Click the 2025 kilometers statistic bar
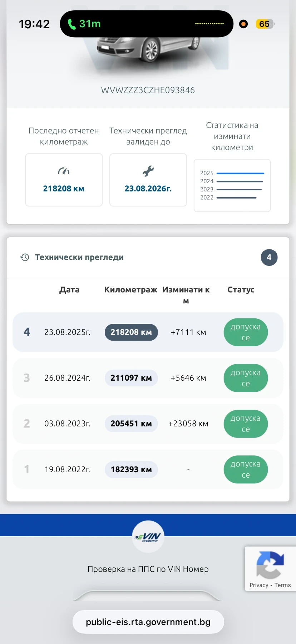Screen dimensions: 296x644 click(240, 173)
